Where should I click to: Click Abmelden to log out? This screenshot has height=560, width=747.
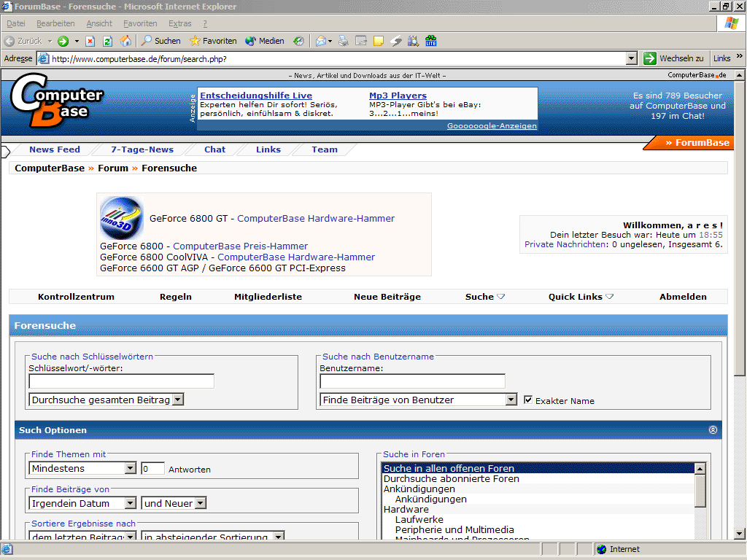tap(683, 297)
